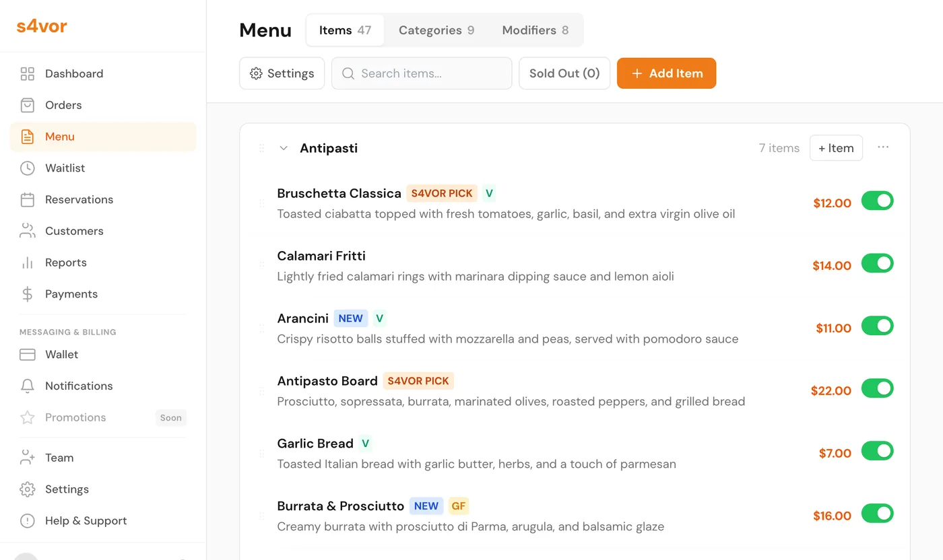Screen dimensions: 943x560
Task: Open Help & Support via its icon
Action: click(27, 520)
